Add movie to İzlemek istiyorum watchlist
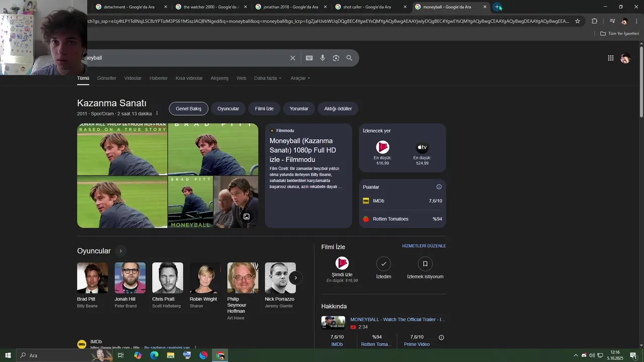Viewport: 644px width, 362px height. pyautogui.click(x=425, y=268)
